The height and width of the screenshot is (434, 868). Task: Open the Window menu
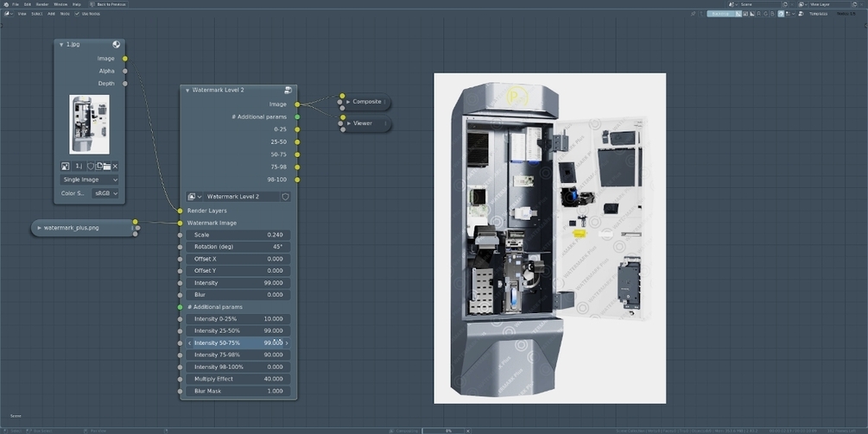(60, 3)
